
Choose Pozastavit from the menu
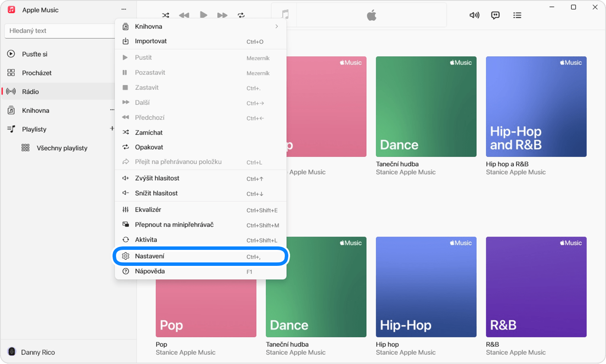click(200, 73)
